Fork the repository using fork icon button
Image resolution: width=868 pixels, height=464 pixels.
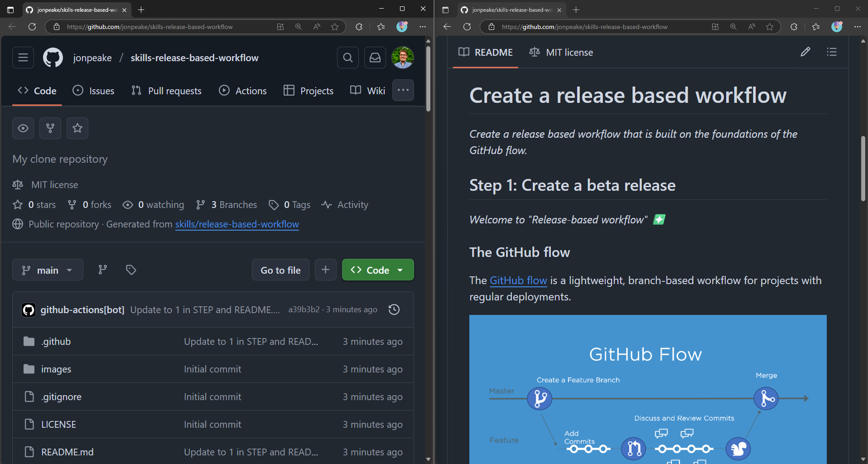pyautogui.click(x=50, y=128)
